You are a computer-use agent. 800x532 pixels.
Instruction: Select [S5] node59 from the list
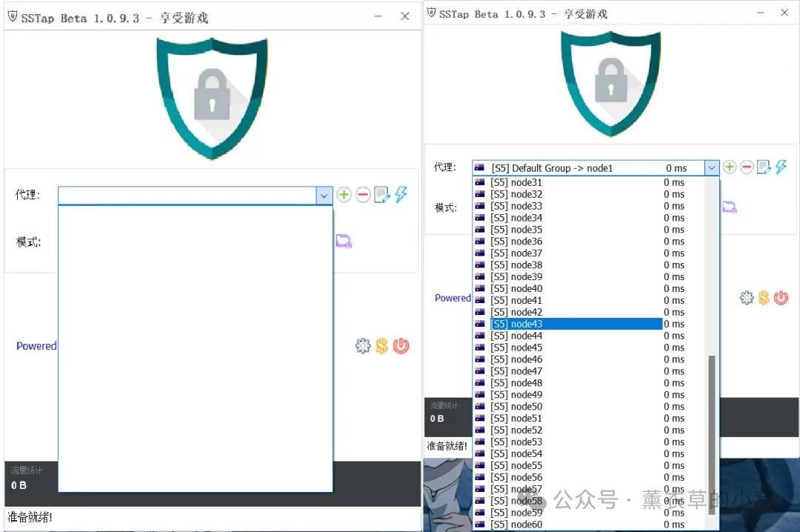(x=589, y=512)
